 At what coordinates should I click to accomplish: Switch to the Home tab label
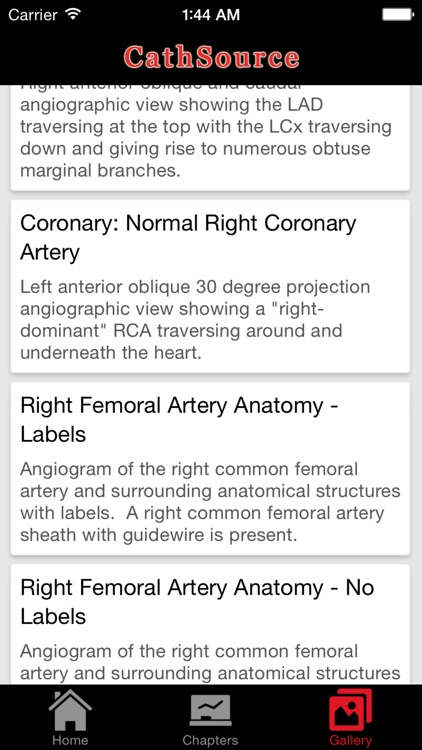tap(70, 740)
